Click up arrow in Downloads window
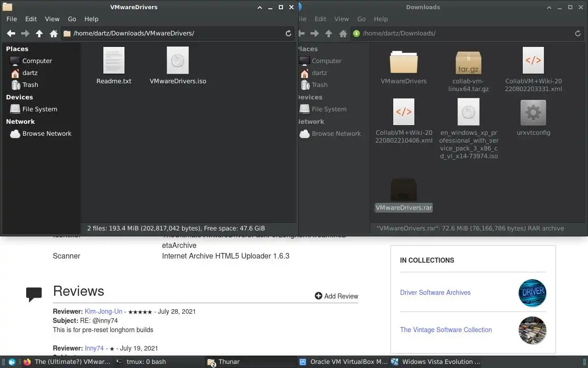588x368 pixels. click(329, 34)
